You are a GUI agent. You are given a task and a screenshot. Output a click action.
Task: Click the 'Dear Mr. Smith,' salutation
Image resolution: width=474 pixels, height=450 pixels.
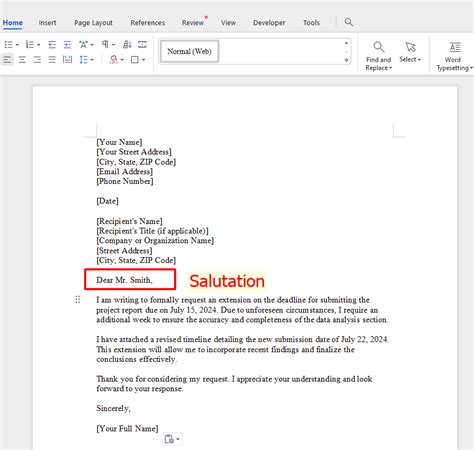(124, 280)
